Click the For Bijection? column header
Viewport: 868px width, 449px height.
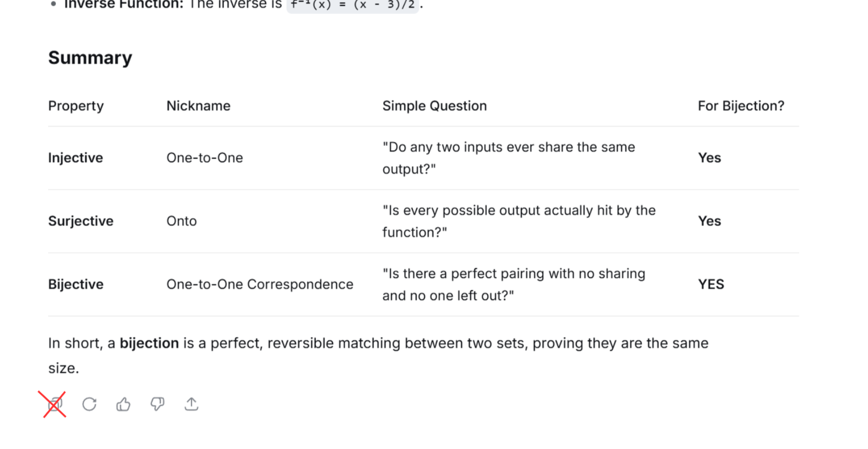(740, 106)
